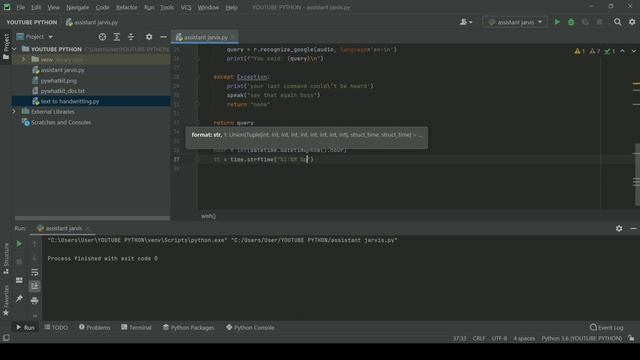
Task: Open the TODO tool window
Action: [56, 327]
